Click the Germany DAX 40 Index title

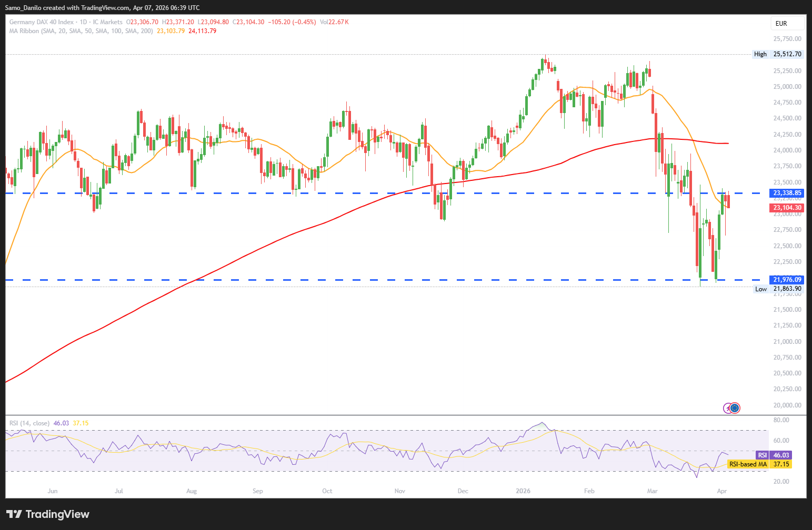pyautogui.click(x=42, y=22)
